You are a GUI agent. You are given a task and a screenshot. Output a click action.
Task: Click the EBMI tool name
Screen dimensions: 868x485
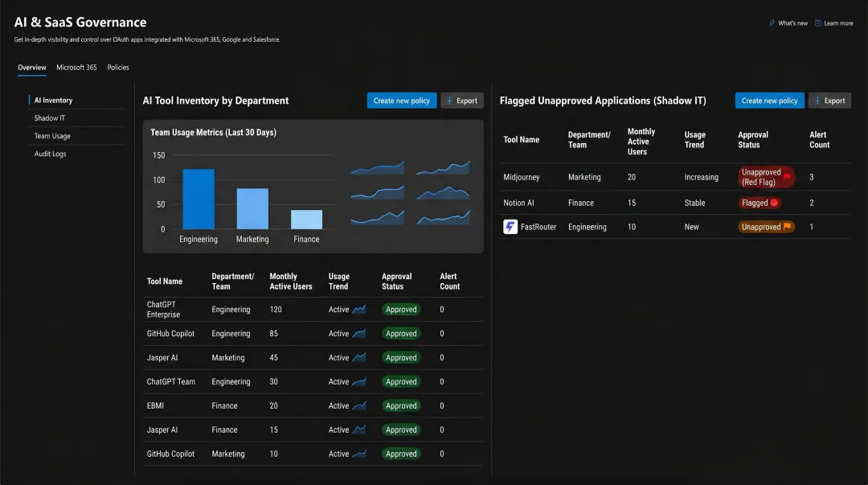tap(155, 405)
